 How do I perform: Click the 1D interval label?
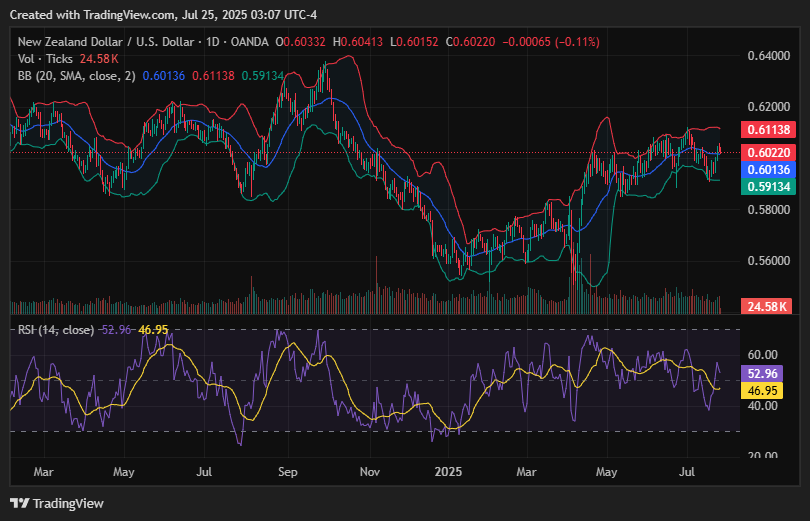click(x=213, y=42)
